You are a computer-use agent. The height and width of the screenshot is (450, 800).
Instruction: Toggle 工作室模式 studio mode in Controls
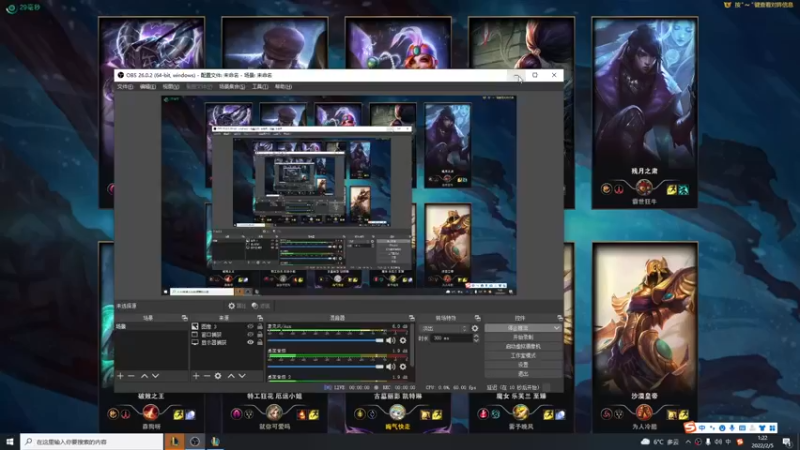[523, 356]
